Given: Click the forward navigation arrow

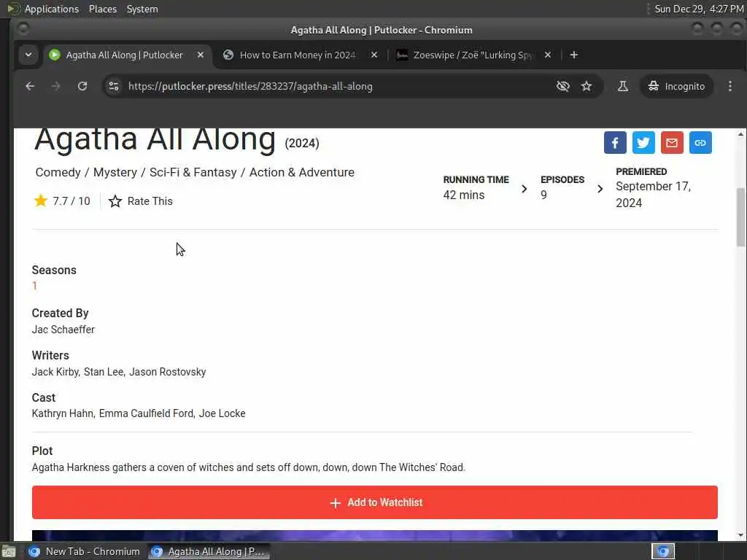Looking at the screenshot, I should 55,86.
